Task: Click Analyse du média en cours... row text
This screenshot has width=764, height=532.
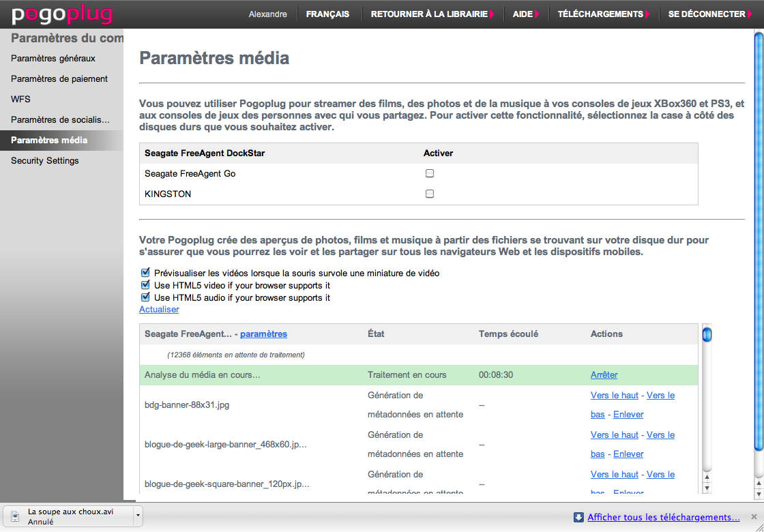Action: coord(203,374)
